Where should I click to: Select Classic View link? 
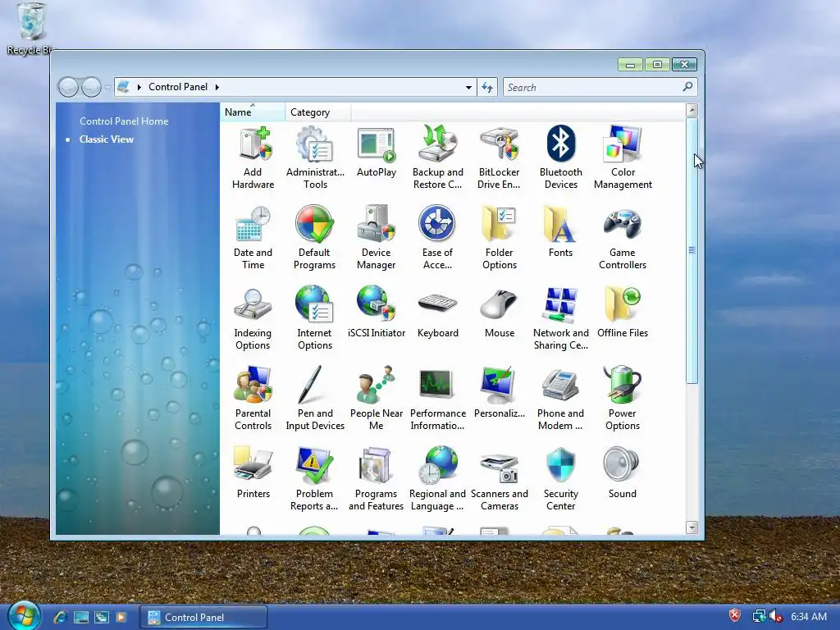[106, 139]
